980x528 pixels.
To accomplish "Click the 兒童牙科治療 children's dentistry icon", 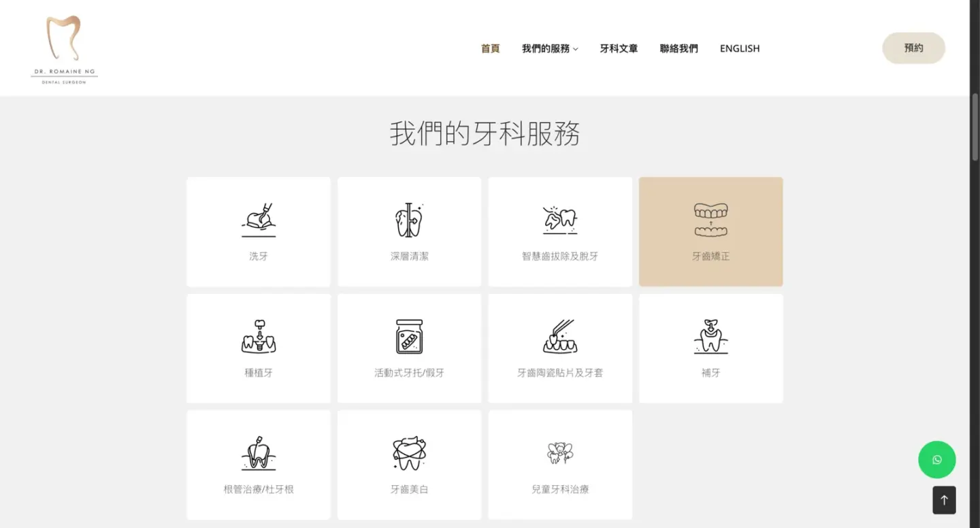I will coord(560,452).
